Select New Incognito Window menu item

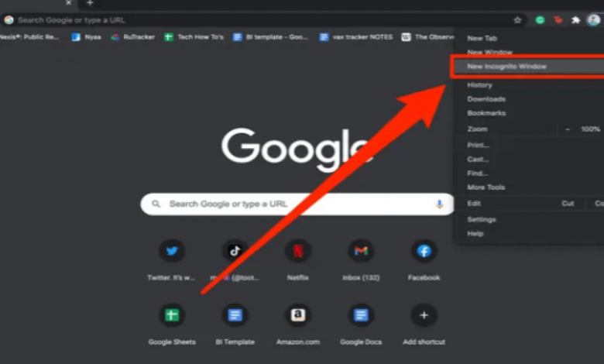pyautogui.click(x=507, y=67)
